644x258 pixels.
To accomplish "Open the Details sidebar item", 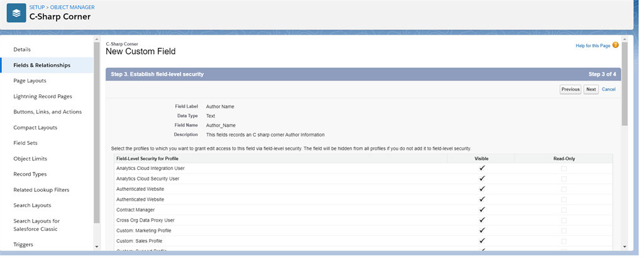I will (22, 49).
